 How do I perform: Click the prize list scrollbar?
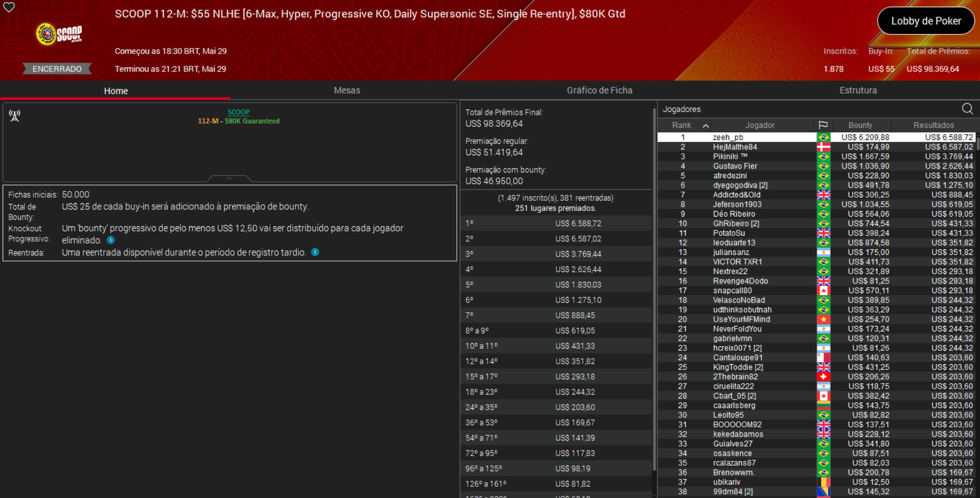click(654, 289)
